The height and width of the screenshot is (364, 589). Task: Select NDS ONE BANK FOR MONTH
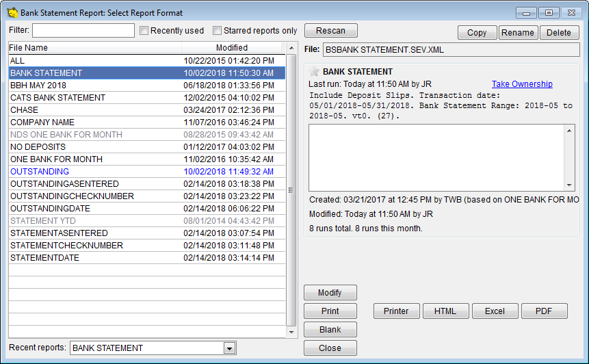[x=147, y=135]
